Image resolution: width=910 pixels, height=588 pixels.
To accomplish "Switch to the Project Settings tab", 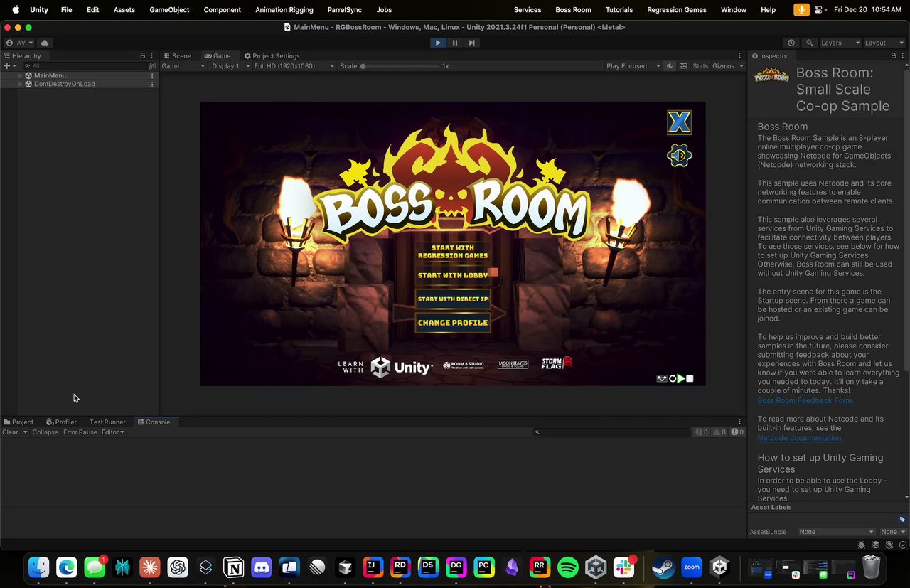I will [x=272, y=55].
